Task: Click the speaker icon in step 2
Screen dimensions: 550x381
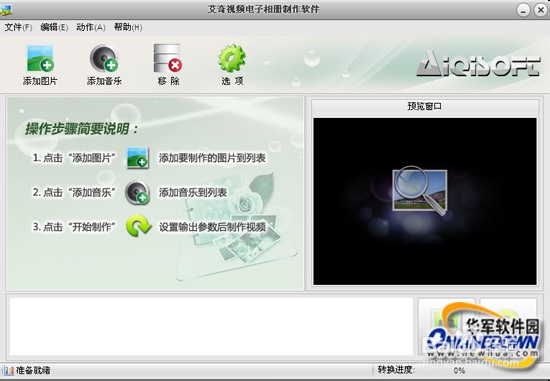Action: [x=138, y=192]
